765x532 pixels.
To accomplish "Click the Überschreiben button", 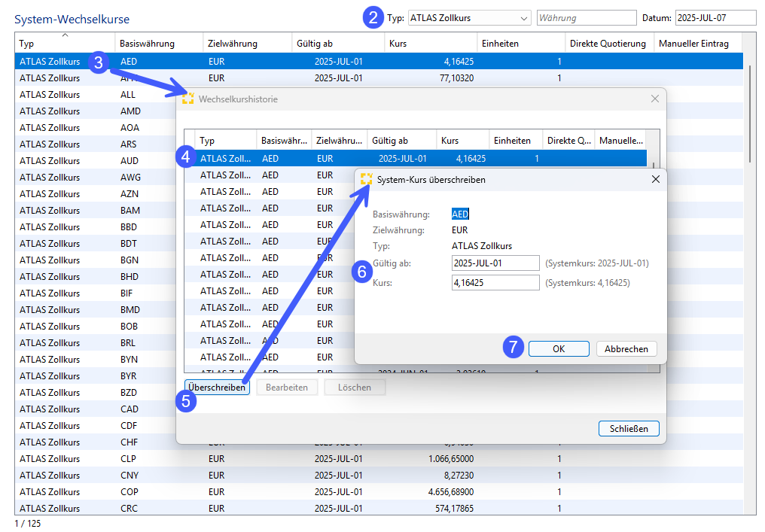I will [x=217, y=388].
